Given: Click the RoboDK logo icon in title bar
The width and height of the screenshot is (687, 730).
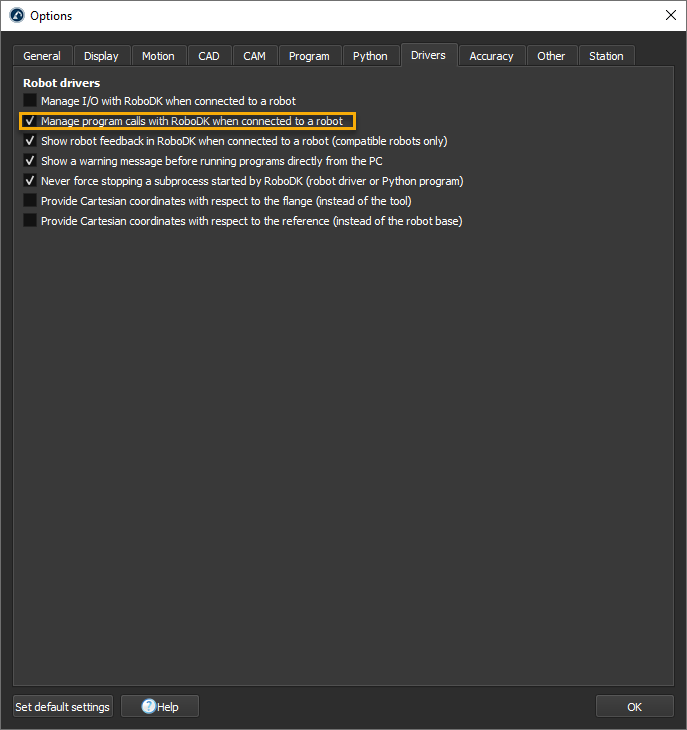Looking at the screenshot, I should click(16, 16).
